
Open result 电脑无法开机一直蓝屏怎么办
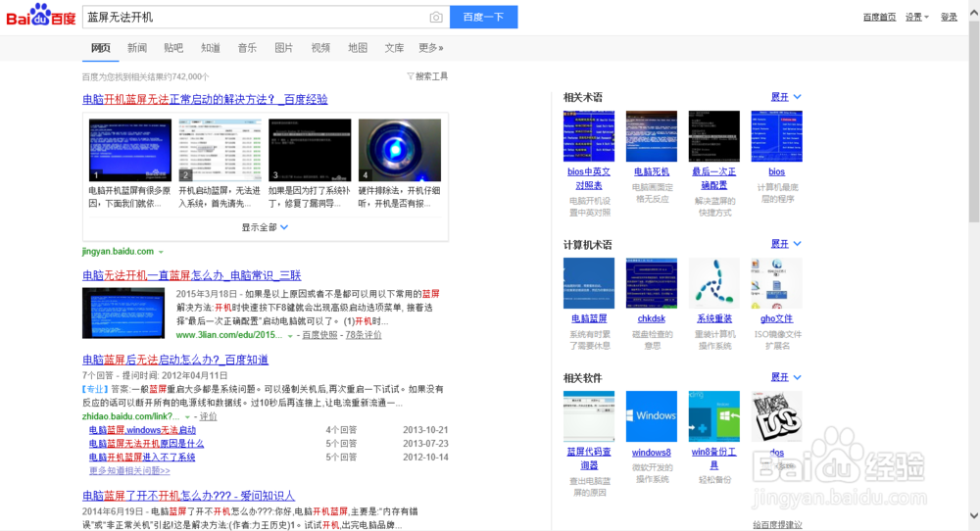[192, 275]
